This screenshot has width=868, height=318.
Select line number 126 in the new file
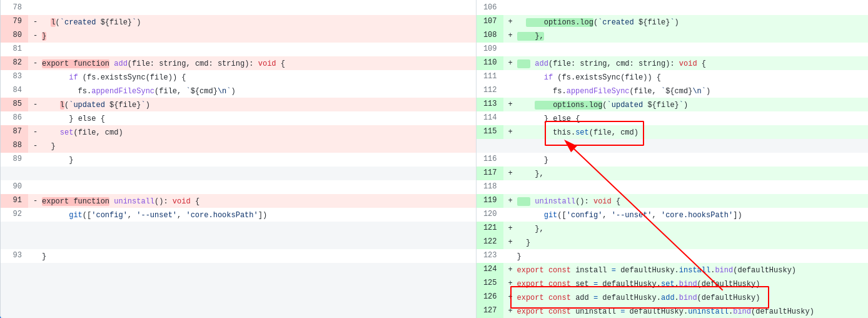tap(490, 297)
